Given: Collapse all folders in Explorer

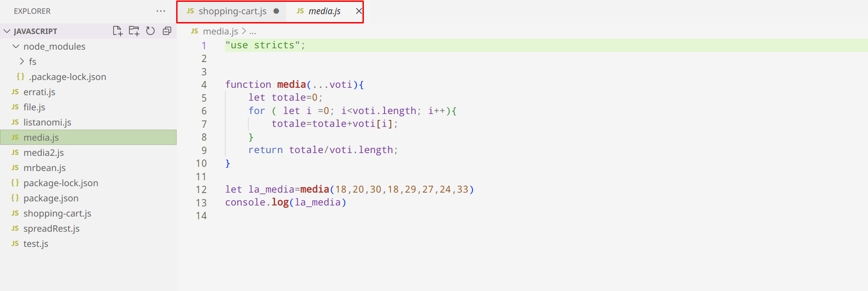Looking at the screenshot, I should [167, 31].
